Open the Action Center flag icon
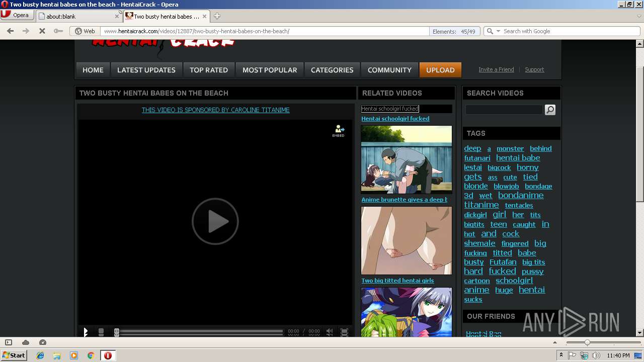The width and height of the screenshot is (644, 362). 573,355
